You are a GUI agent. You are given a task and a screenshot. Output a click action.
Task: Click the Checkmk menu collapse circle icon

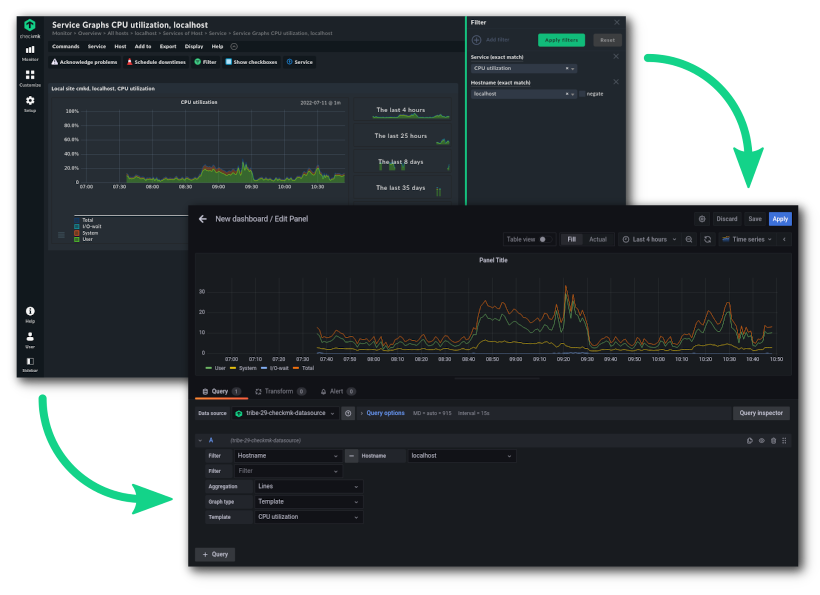pos(234,46)
